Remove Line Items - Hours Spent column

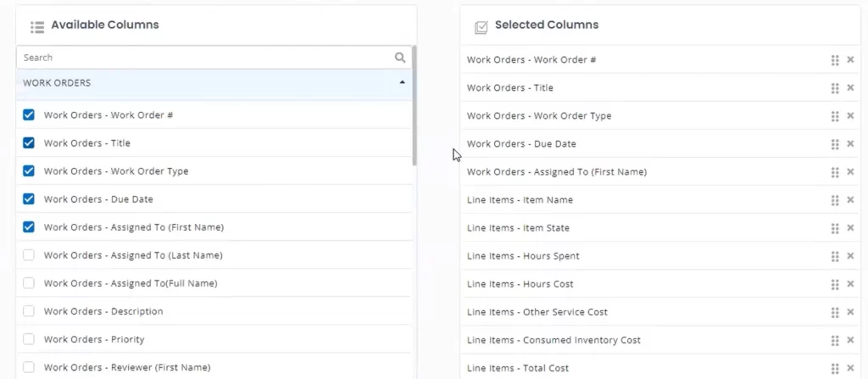pos(850,256)
